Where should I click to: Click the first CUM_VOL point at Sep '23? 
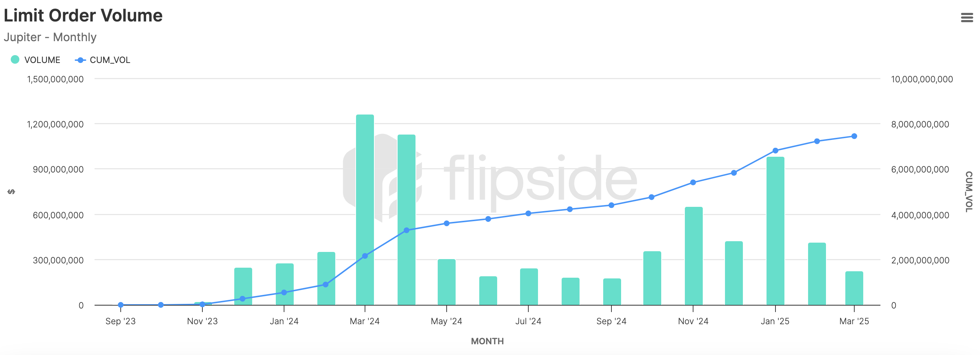tap(121, 305)
